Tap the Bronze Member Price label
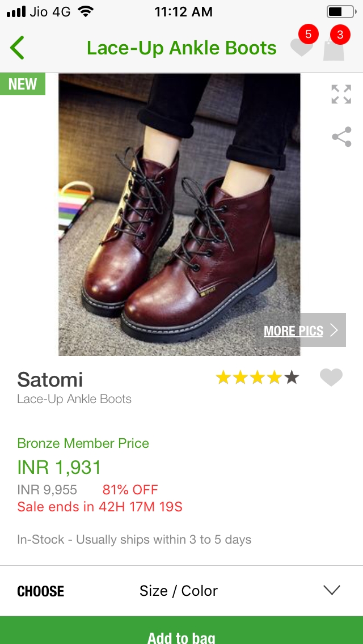This screenshot has height=644, width=363. tap(83, 443)
